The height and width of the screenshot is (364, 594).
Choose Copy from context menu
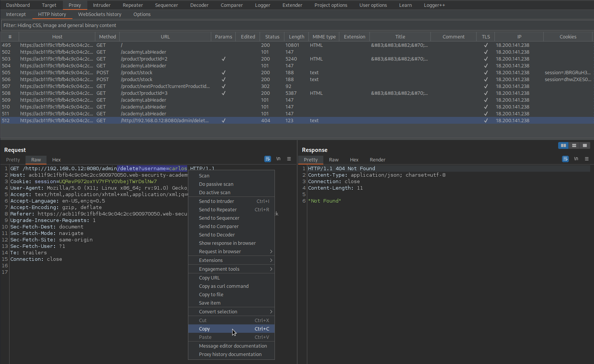231,329
